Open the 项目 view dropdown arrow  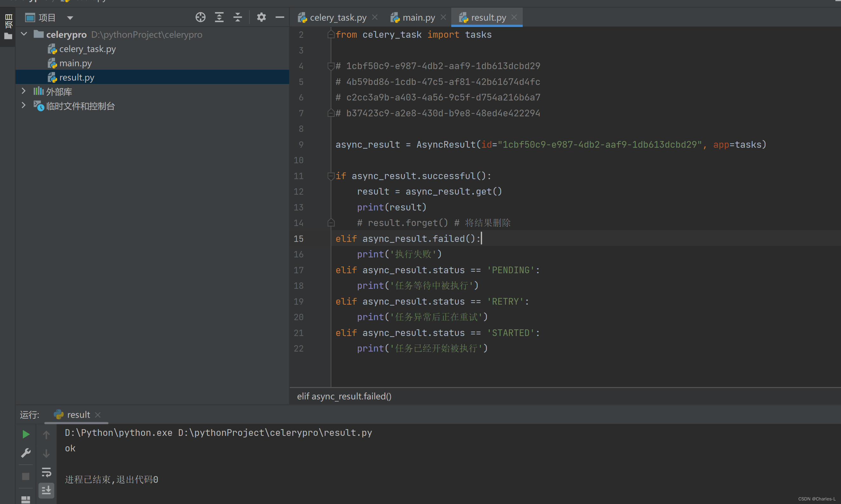click(70, 18)
